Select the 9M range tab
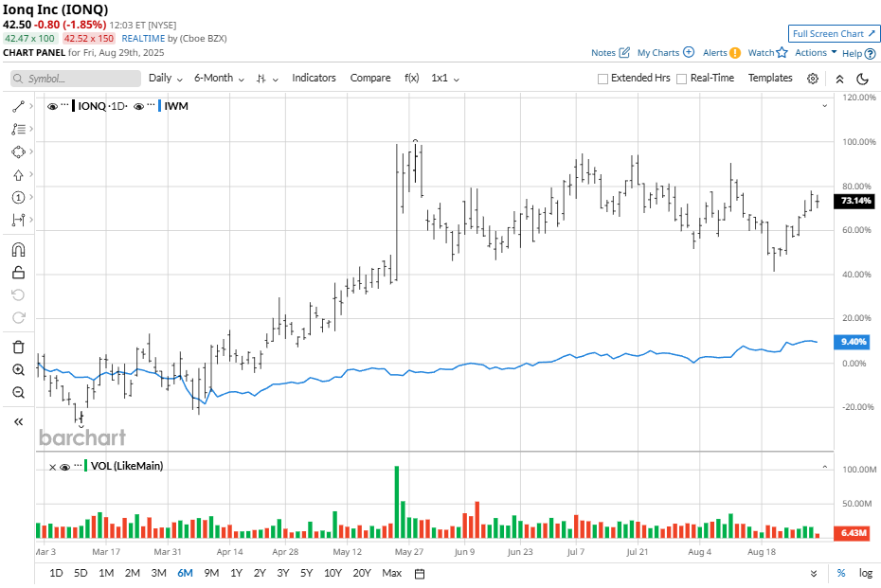The height and width of the screenshot is (588, 881). 211,574
